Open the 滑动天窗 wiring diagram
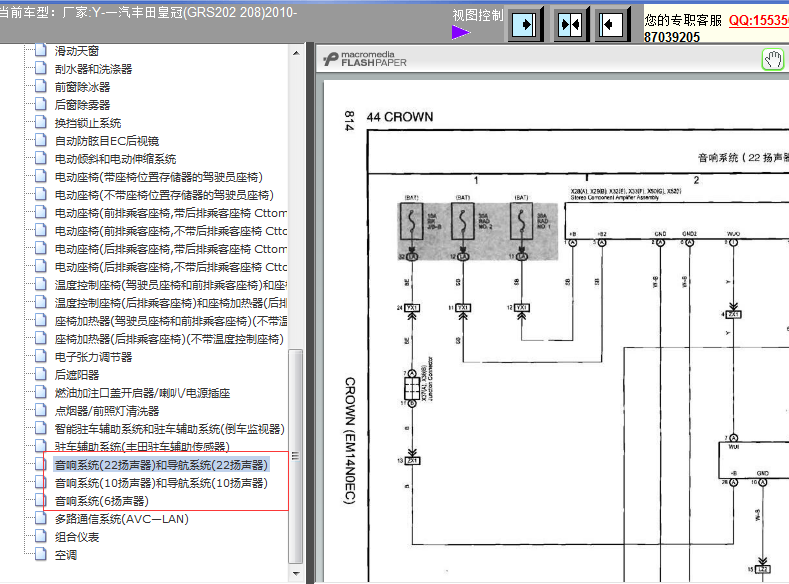 point(77,51)
